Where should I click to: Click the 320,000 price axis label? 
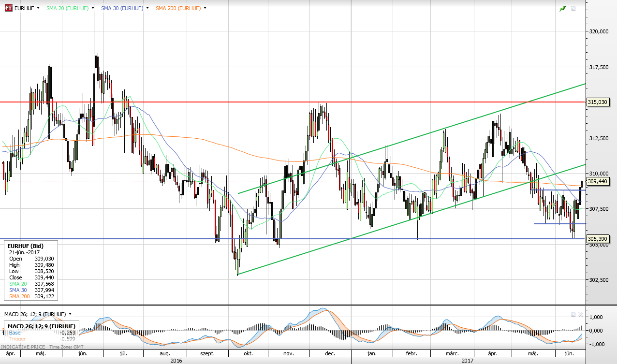click(598, 31)
